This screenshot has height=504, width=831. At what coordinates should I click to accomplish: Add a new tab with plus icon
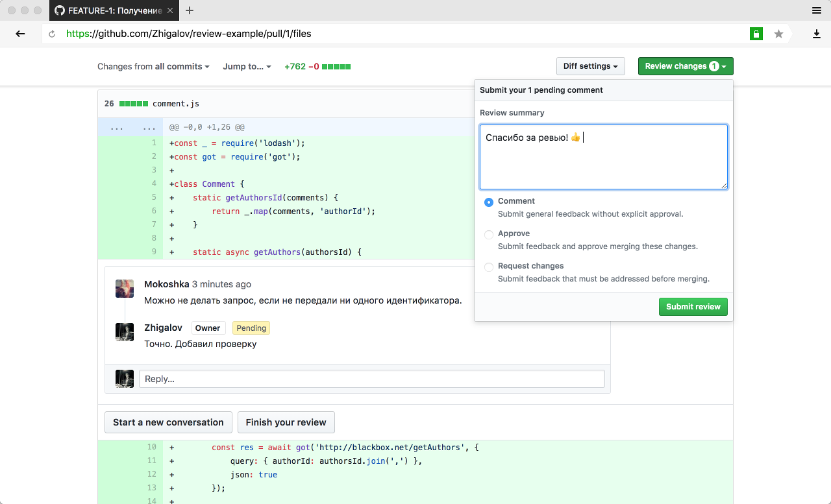tap(190, 10)
